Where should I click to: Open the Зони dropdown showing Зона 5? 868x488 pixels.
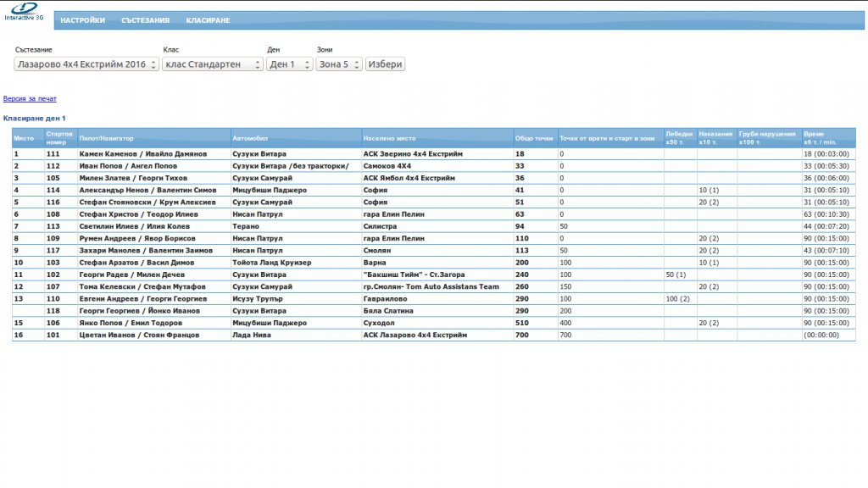339,64
